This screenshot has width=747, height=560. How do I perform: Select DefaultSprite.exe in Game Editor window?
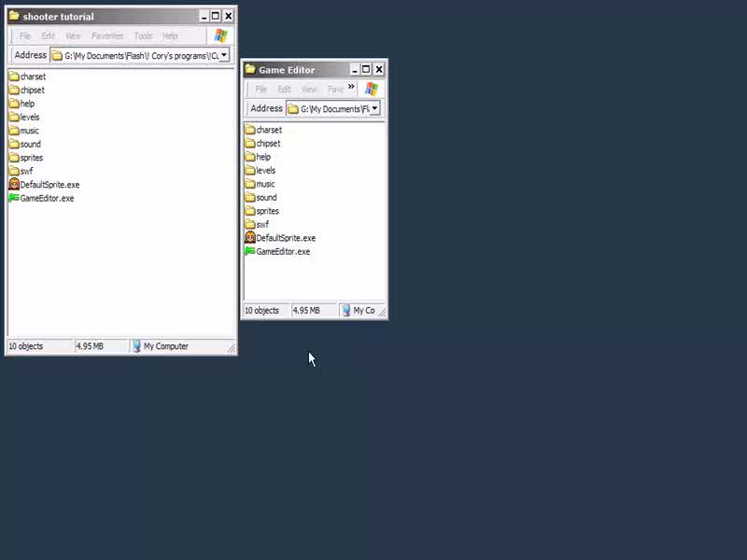coord(285,238)
